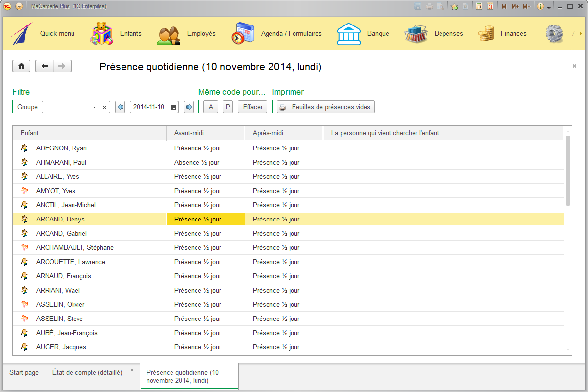
Task: Open the Dépenses section
Action: 448,33
